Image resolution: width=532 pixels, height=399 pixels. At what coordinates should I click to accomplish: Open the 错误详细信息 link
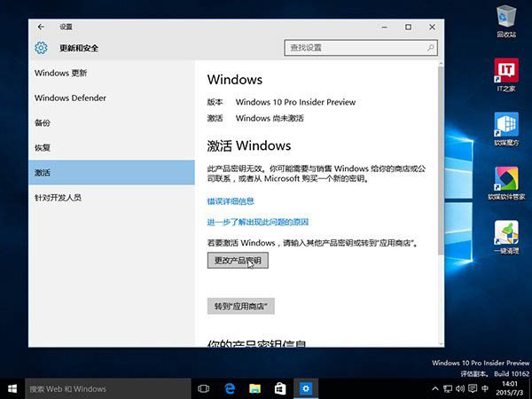[231, 201]
